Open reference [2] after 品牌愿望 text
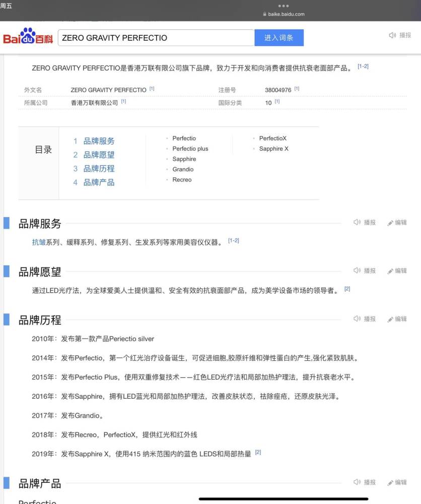The width and height of the screenshot is (421, 504). 347,289
